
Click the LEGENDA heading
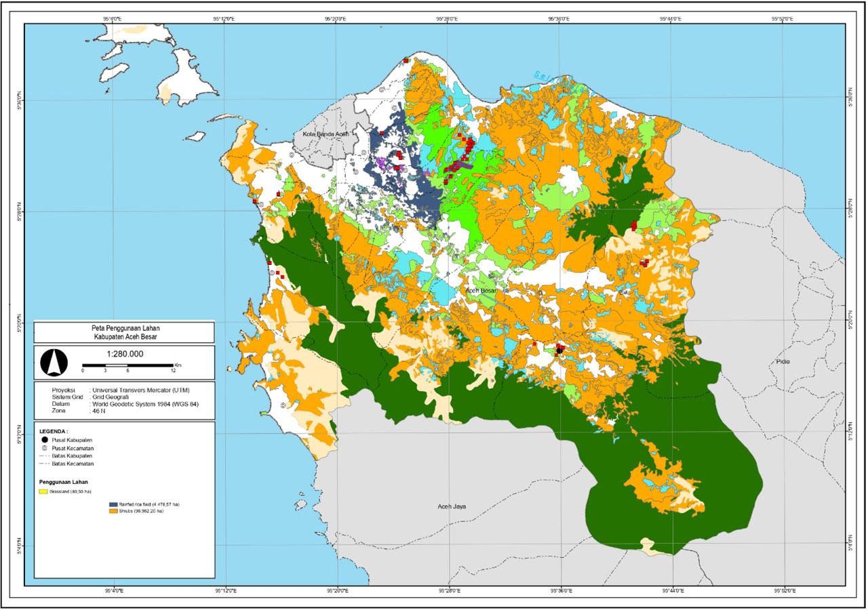click(54, 432)
